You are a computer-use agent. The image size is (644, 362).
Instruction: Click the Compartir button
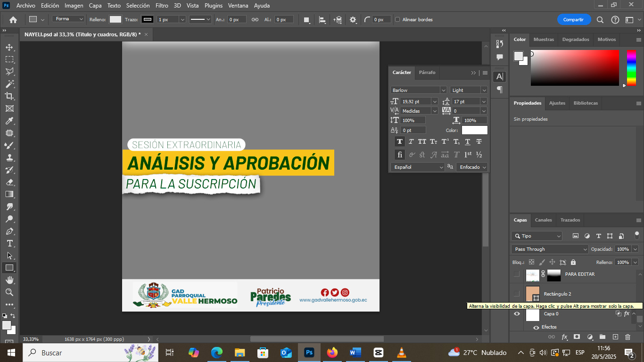(573, 20)
